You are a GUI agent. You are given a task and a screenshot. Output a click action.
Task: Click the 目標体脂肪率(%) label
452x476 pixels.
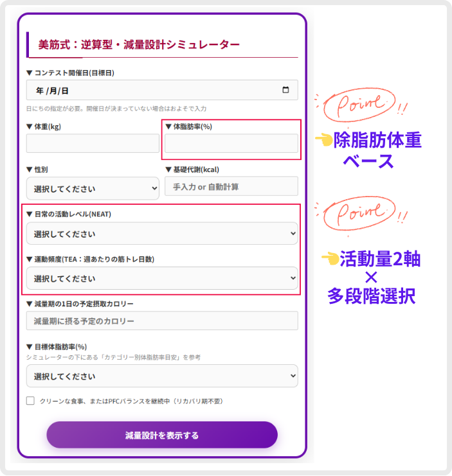click(x=57, y=347)
